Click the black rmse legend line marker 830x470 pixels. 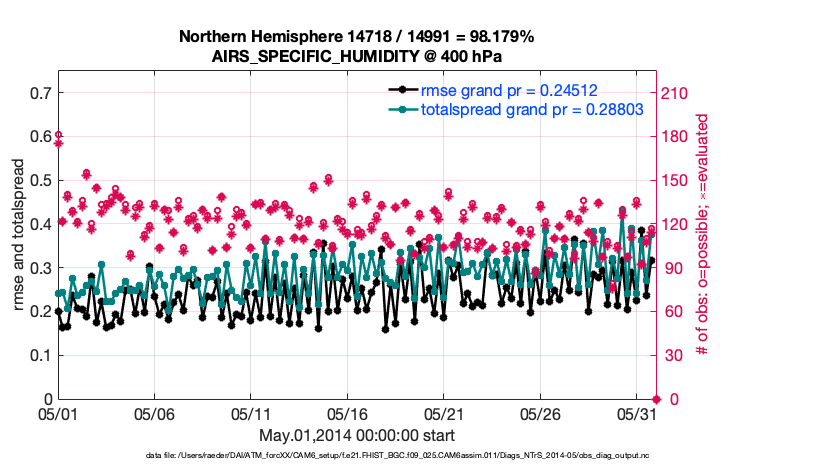(403, 90)
